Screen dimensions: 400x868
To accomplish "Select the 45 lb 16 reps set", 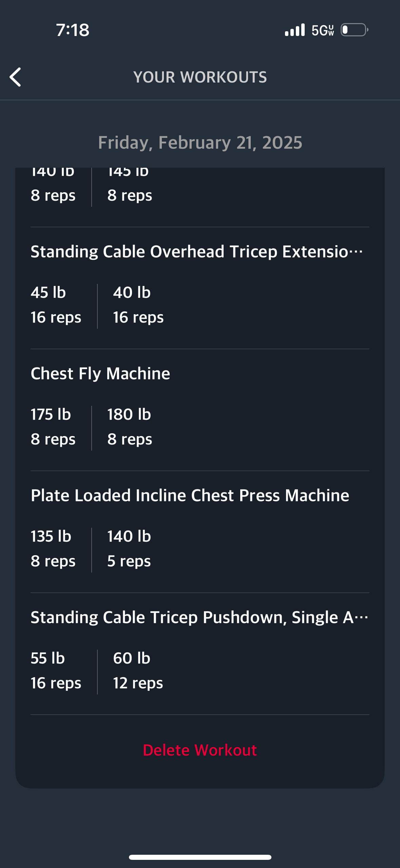I will pos(56,305).
